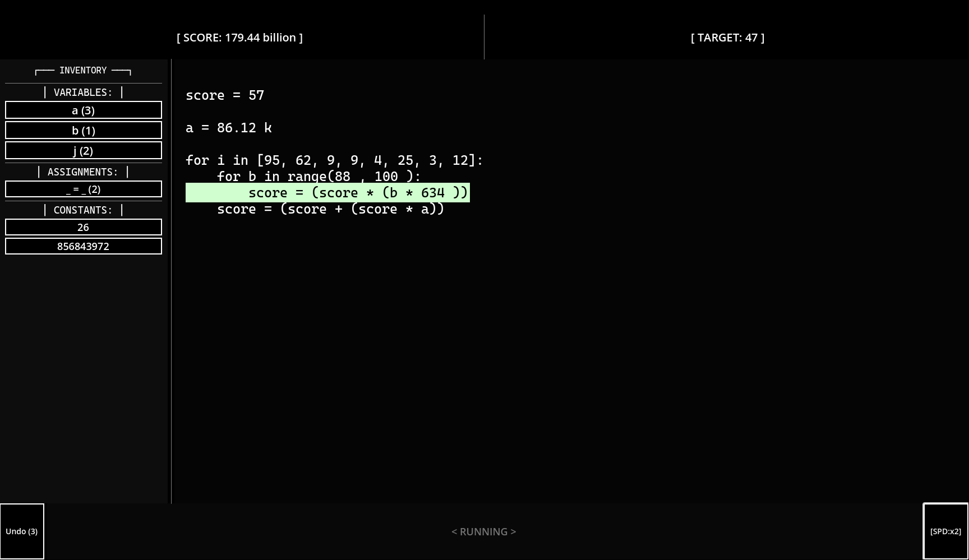The width and height of the screenshot is (969, 560).
Task: Click the Undo (3) button
Action: (22, 531)
